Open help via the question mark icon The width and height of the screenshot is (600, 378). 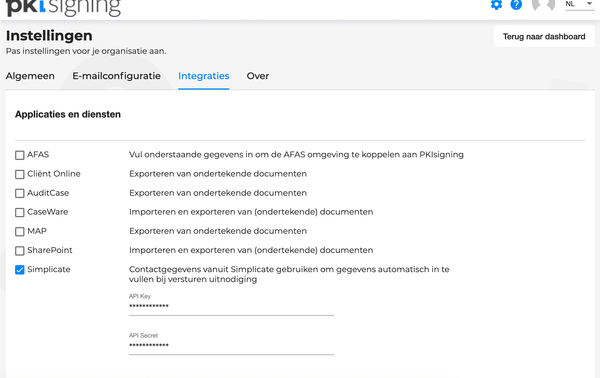[516, 5]
